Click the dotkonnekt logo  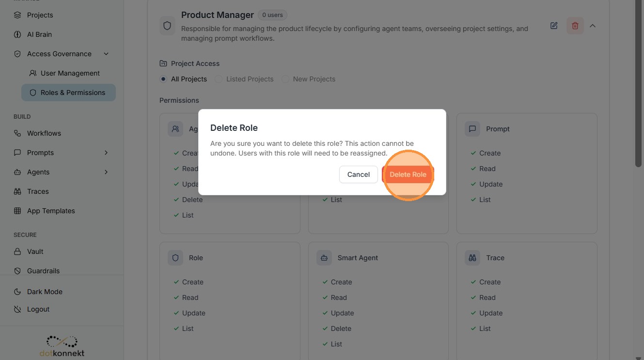[x=62, y=346]
